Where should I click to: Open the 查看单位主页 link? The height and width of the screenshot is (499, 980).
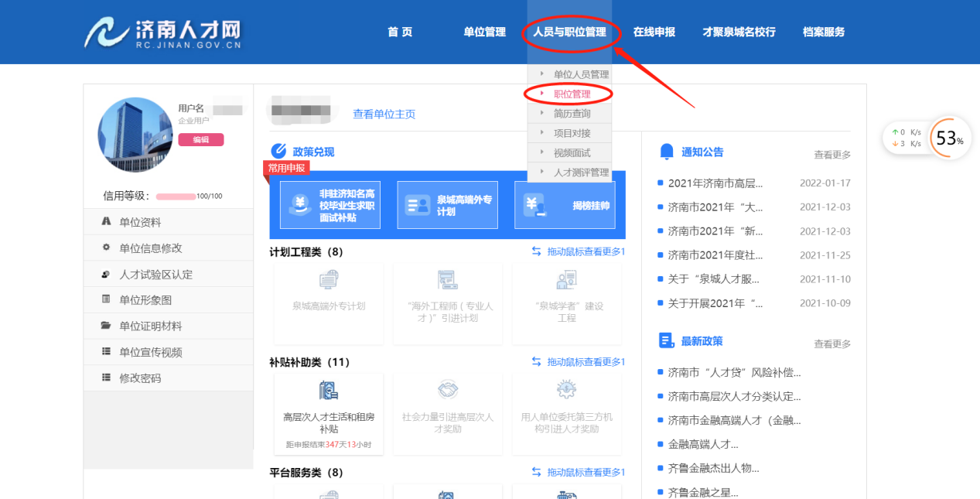384,114
